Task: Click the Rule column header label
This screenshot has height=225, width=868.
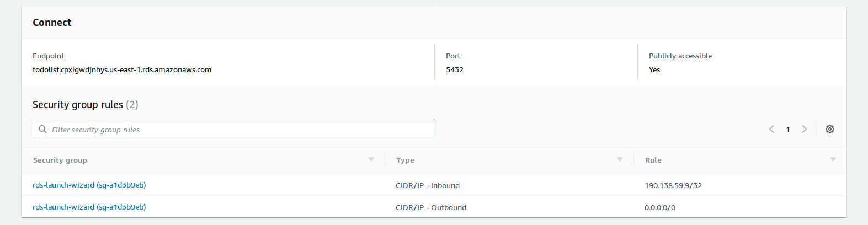Action: click(653, 160)
